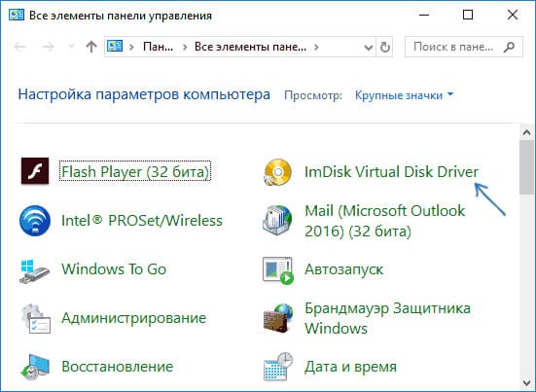Click the scrollbar down arrow
The image size is (536, 392).
pyautogui.click(x=526, y=382)
